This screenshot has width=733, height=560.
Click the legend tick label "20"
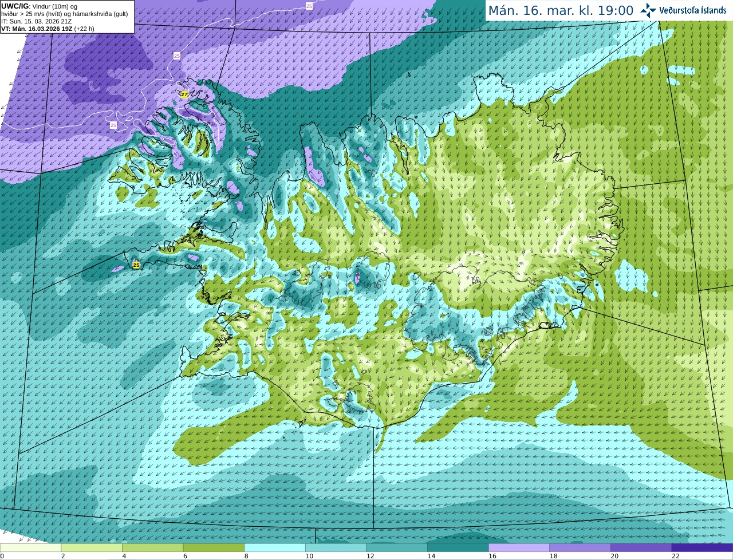(x=614, y=556)
